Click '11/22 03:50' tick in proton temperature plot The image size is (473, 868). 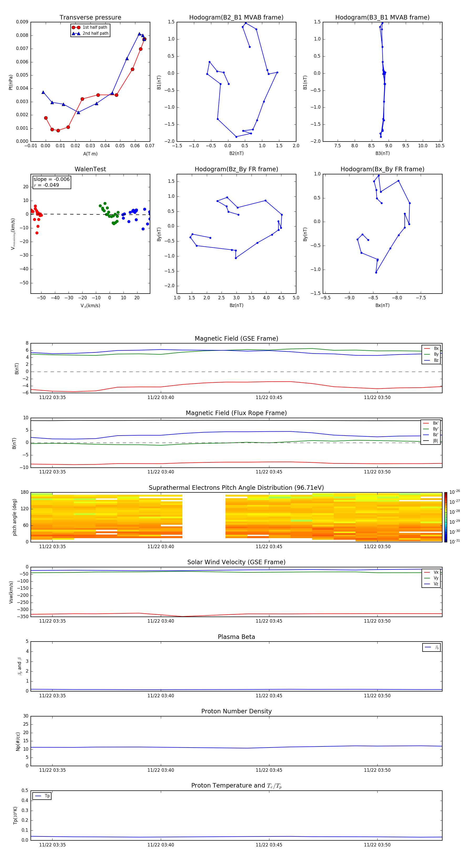[377, 845]
